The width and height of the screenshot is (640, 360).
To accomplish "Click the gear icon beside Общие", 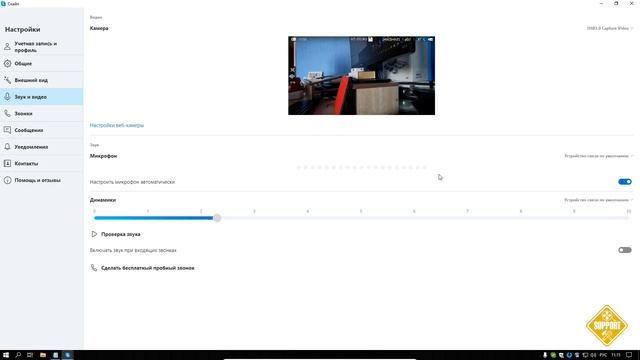I will [x=7, y=64].
